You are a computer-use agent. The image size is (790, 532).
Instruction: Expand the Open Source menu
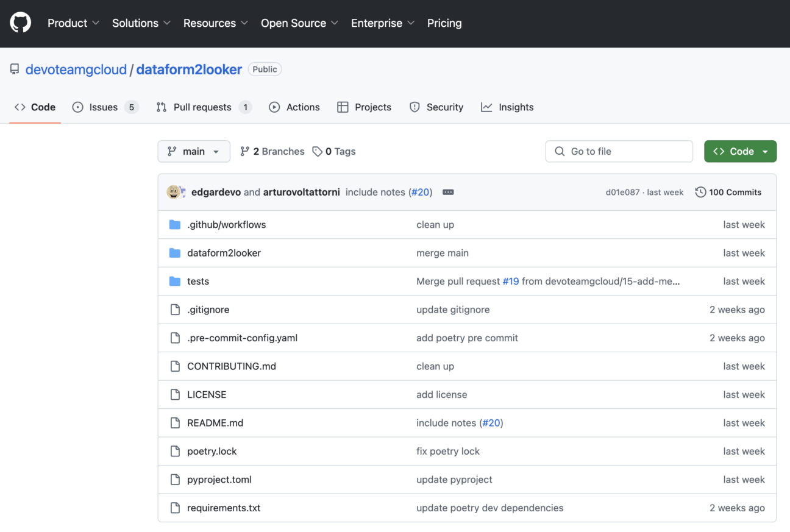point(300,23)
